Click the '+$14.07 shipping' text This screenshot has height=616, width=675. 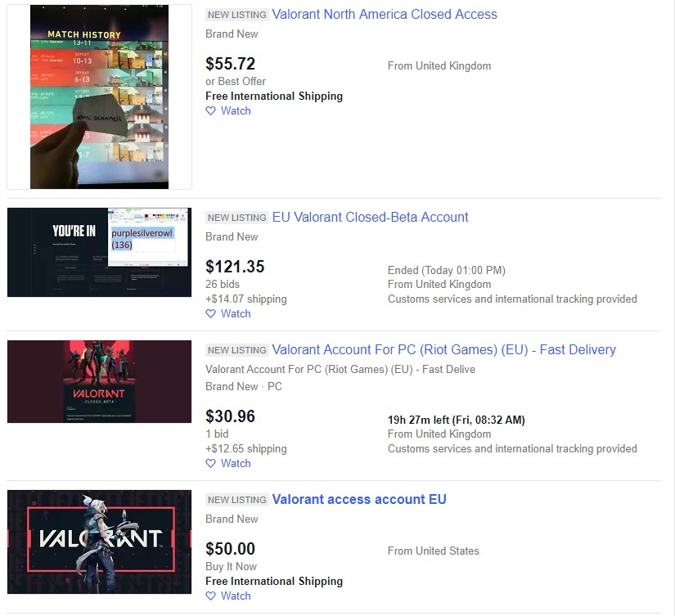246,299
